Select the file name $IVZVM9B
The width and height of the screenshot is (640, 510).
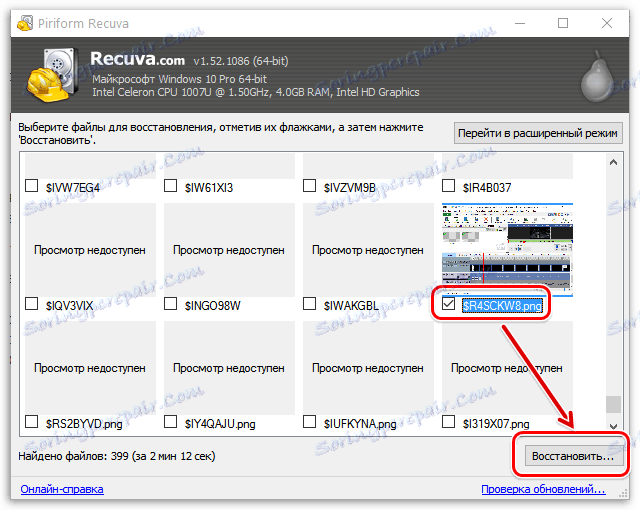(349, 188)
